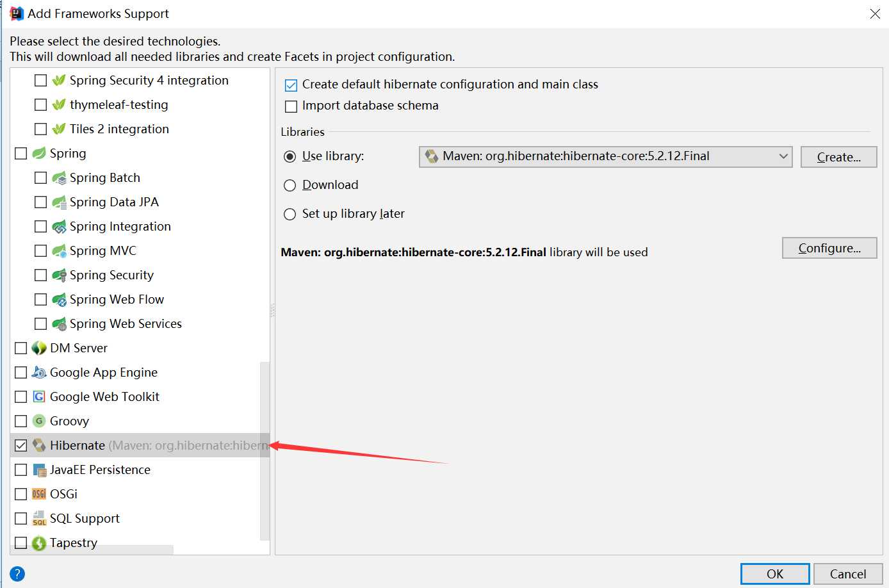Choose Set up library later option
This screenshot has width=889, height=588.
pos(290,215)
